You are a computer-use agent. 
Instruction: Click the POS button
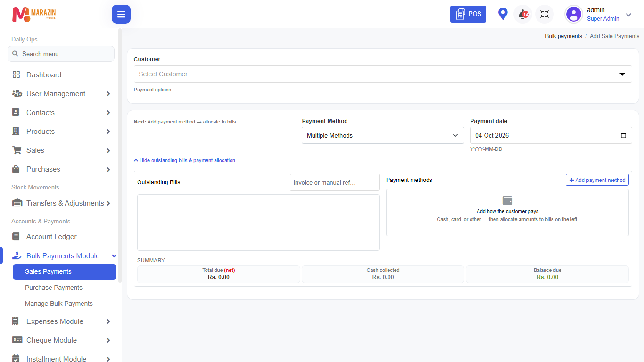pos(468,14)
